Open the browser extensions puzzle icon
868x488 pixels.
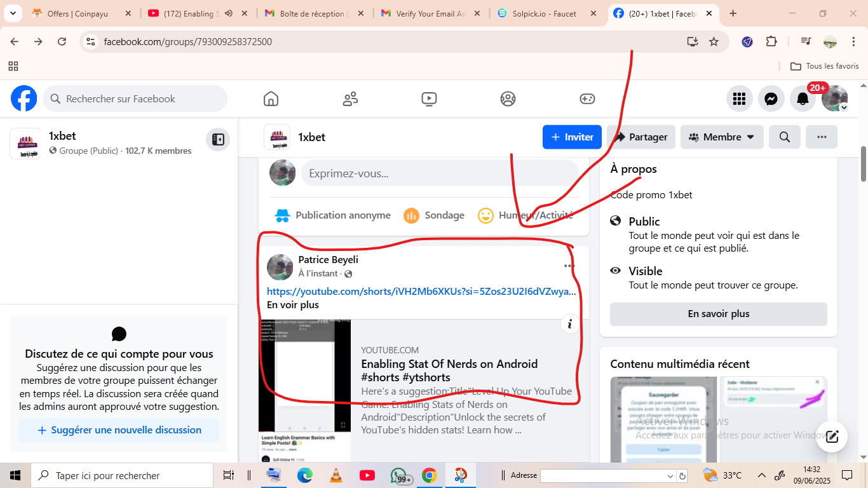(771, 42)
